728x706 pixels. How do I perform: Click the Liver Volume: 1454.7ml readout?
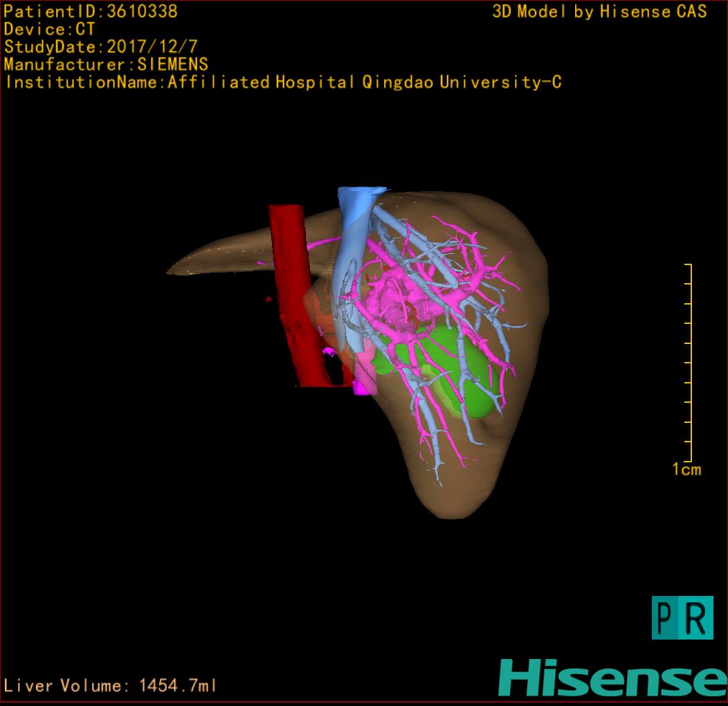[109, 685]
